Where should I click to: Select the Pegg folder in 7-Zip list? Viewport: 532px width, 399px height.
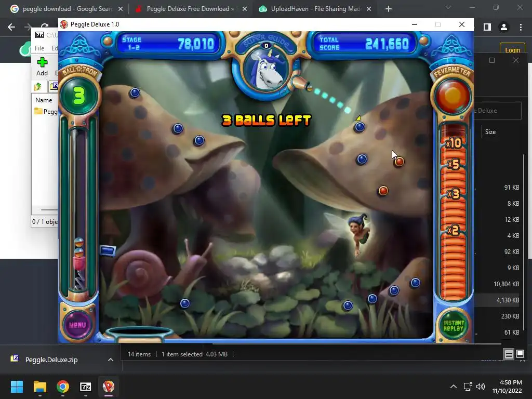click(46, 112)
